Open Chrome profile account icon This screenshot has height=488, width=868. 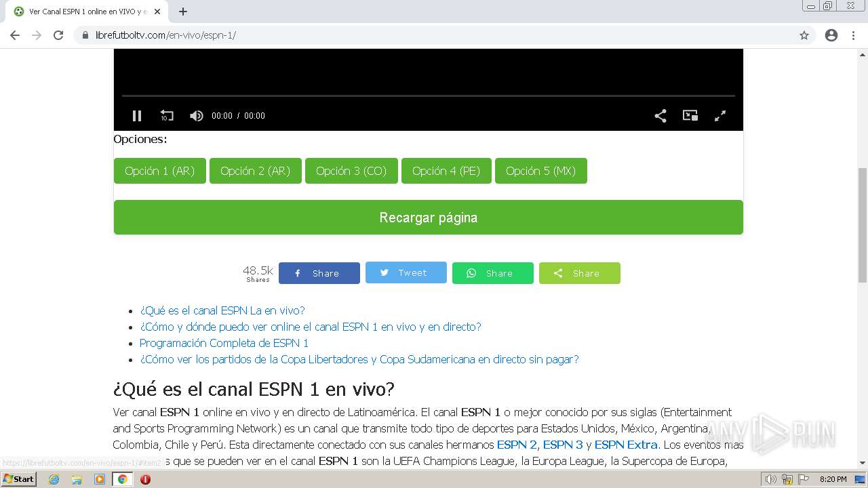coord(831,35)
